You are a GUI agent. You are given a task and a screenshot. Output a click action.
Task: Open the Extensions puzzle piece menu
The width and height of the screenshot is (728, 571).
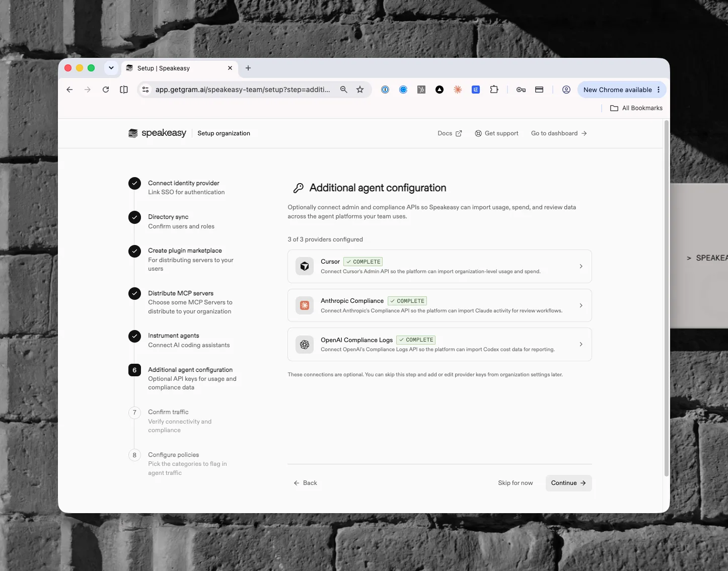(x=494, y=90)
